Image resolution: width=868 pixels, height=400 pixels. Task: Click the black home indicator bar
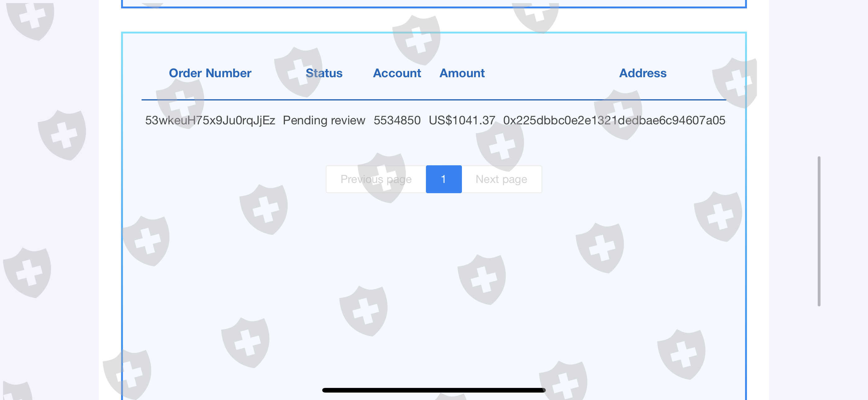[x=434, y=390]
